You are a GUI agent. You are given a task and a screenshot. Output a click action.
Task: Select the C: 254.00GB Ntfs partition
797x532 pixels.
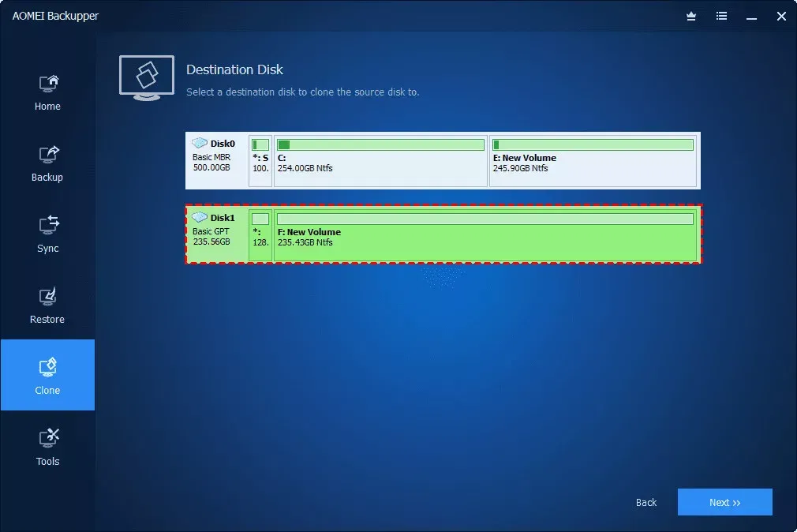click(380, 161)
